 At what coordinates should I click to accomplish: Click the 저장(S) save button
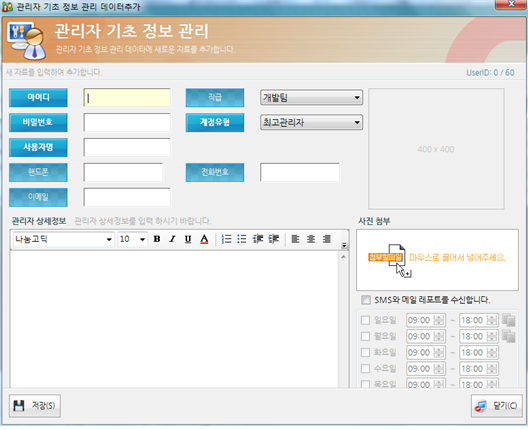tap(35, 406)
